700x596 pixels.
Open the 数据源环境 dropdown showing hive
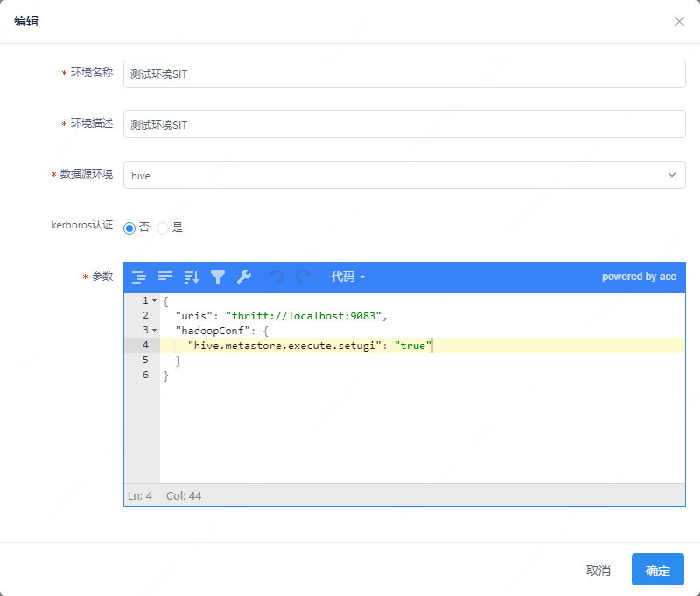[403, 175]
